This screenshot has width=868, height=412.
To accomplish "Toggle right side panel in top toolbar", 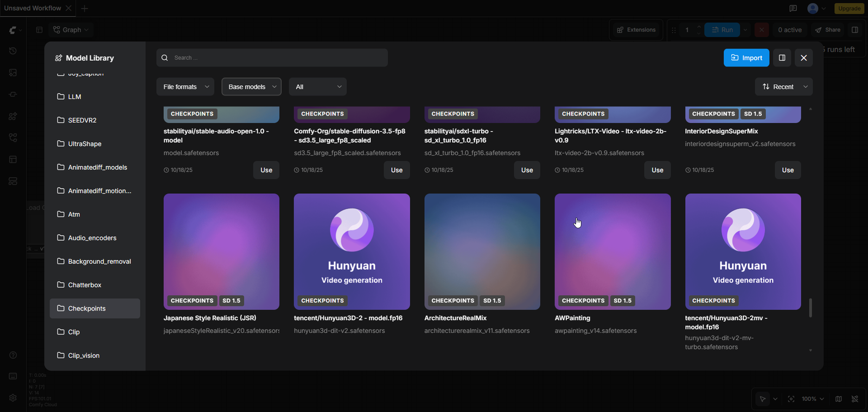I will [x=855, y=30].
